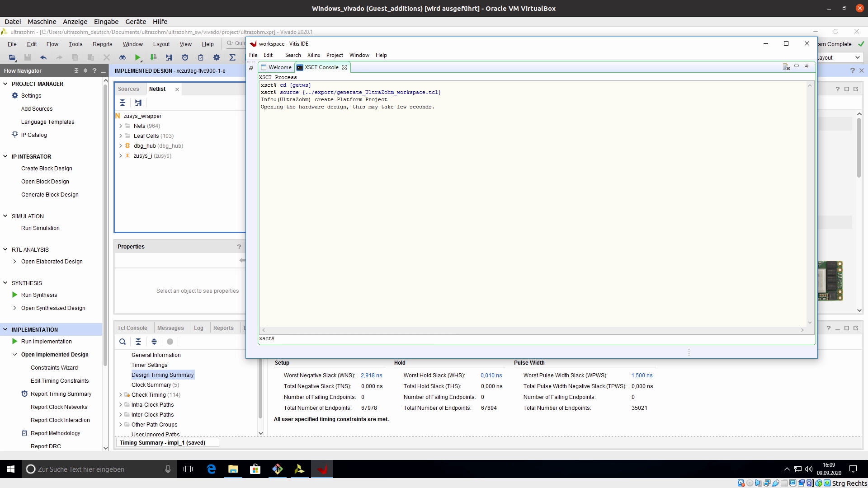Open File Explorer from Windows taskbar

(233, 469)
